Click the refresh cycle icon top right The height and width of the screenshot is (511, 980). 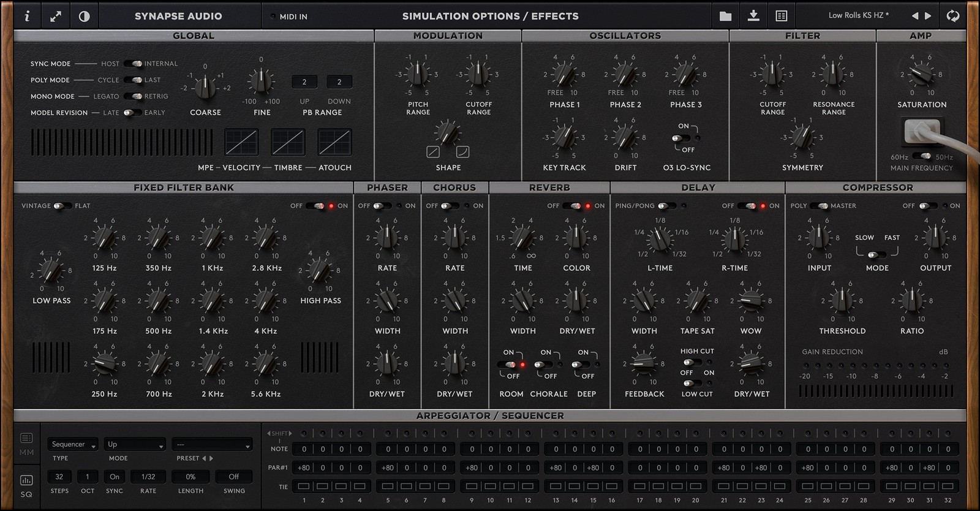[x=952, y=17]
